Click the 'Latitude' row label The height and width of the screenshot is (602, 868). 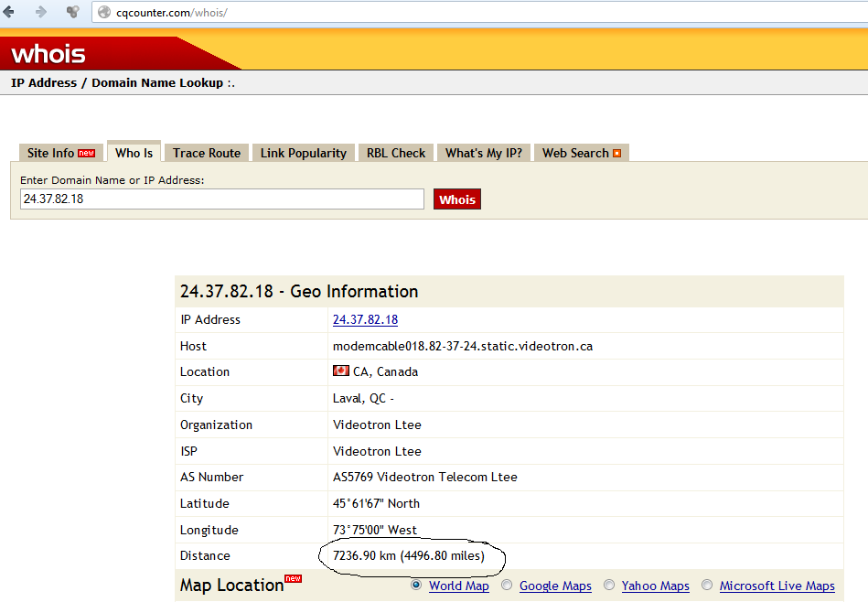[x=204, y=503]
